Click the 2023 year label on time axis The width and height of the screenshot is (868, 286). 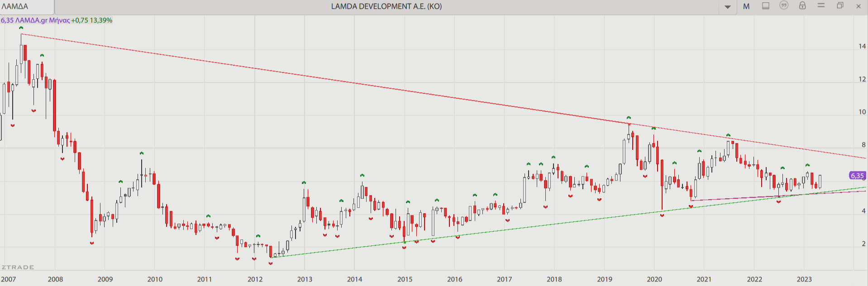tap(804, 279)
